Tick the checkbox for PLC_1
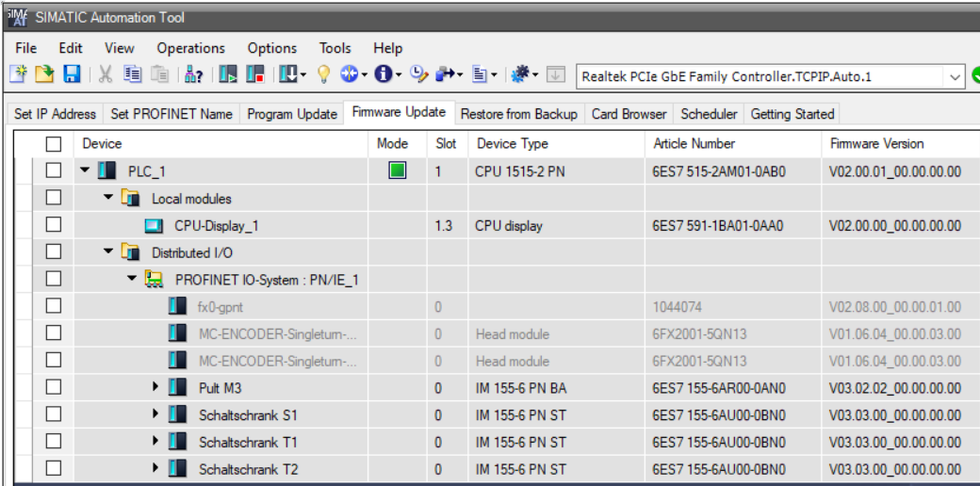The image size is (980, 486). 54,170
